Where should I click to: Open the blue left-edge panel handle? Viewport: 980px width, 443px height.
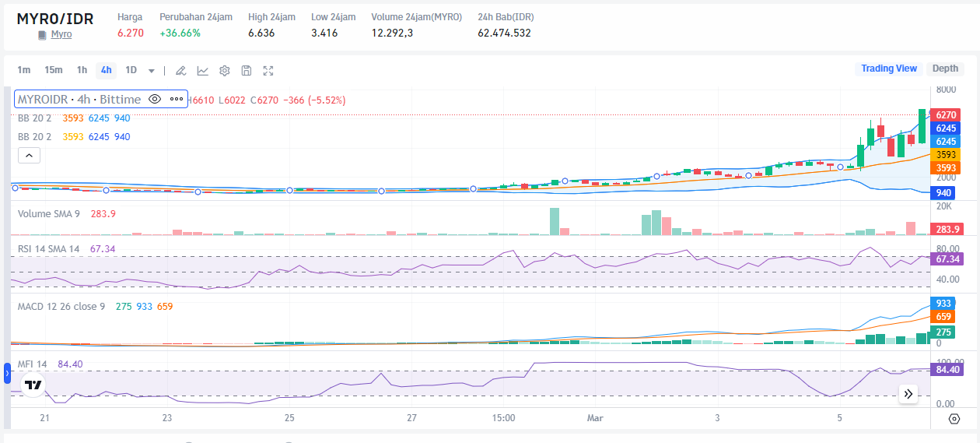(x=7, y=374)
